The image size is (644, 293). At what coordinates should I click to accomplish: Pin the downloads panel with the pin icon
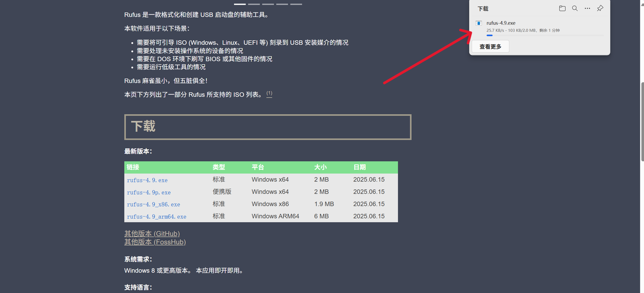tap(600, 9)
